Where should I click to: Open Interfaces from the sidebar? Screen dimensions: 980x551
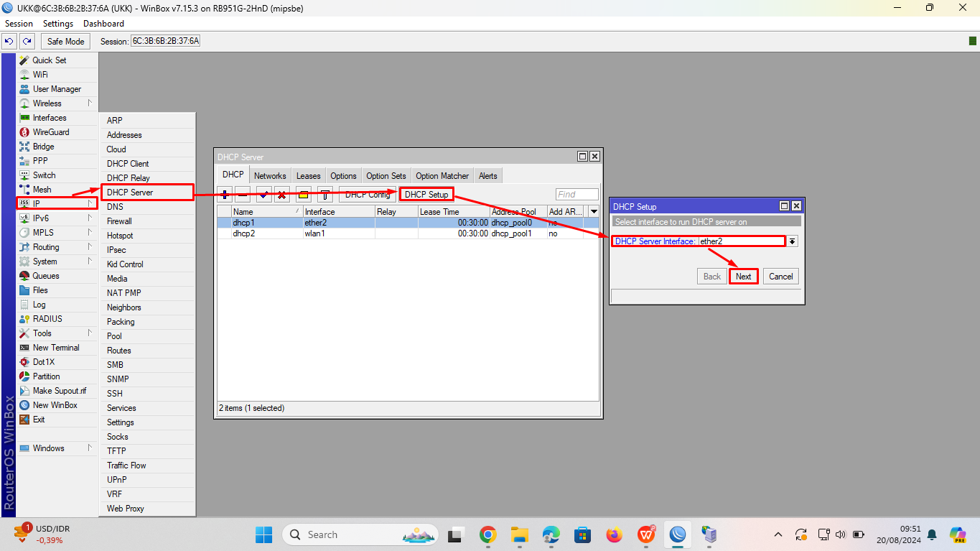point(50,118)
